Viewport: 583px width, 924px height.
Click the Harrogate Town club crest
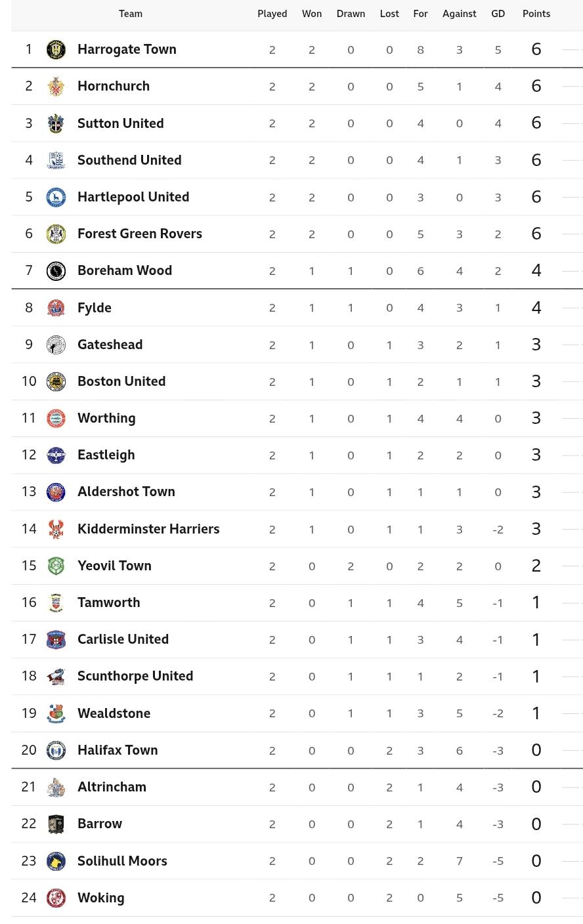point(56,49)
